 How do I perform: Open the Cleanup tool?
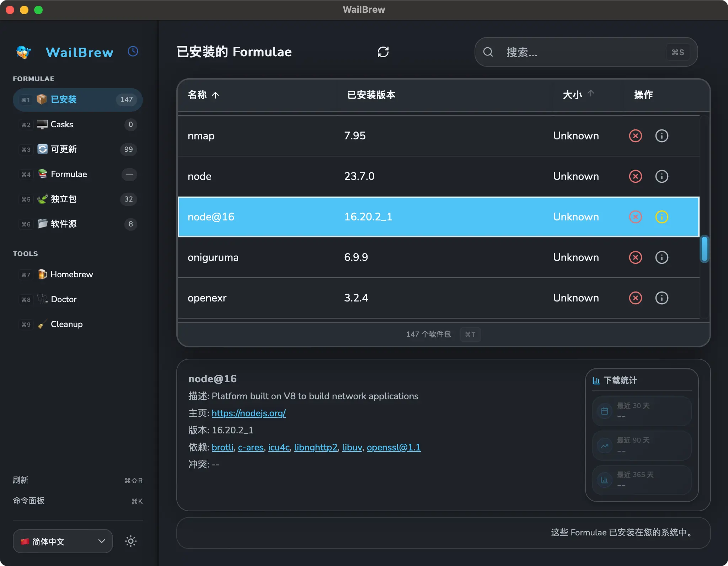pyautogui.click(x=78, y=324)
